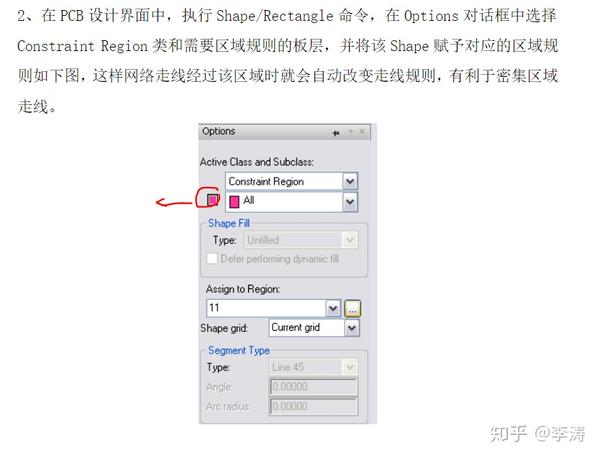Click the Arc radius value field
The image size is (600, 458).
pos(313,406)
